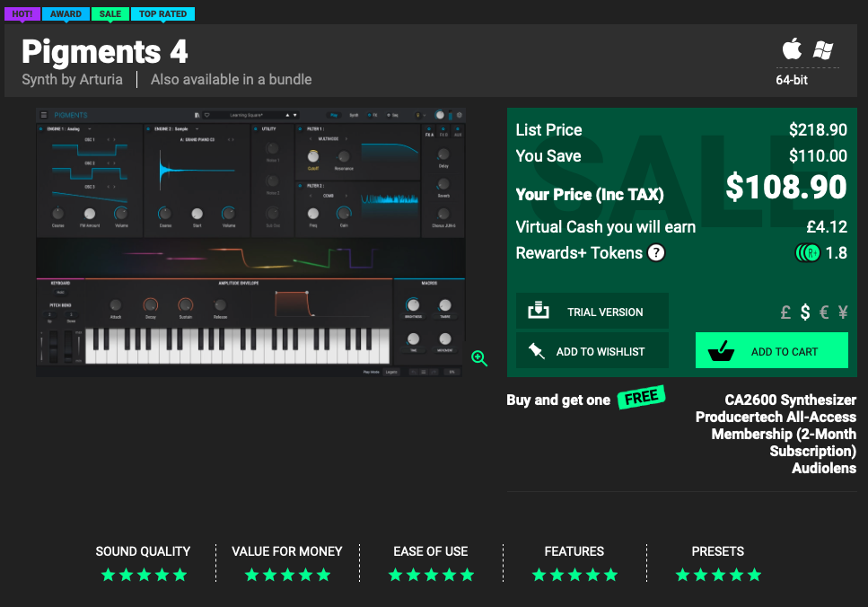Click ADD TO WISHLIST button

[592, 350]
